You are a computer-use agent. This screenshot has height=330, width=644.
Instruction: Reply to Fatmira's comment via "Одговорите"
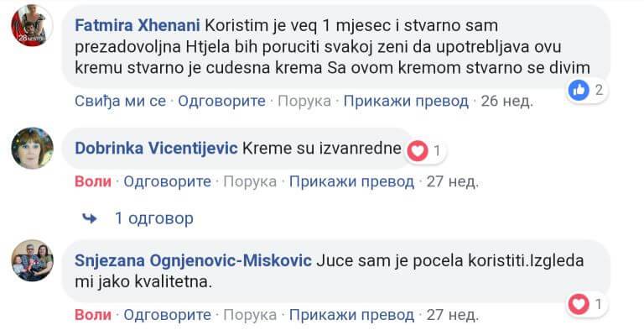coord(221,101)
